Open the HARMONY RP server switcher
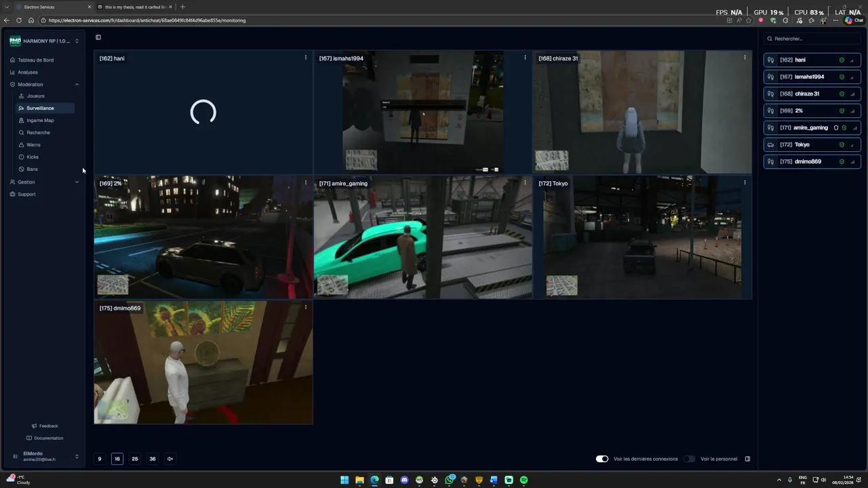Viewport: 868px width, 488px height. coord(45,41)
